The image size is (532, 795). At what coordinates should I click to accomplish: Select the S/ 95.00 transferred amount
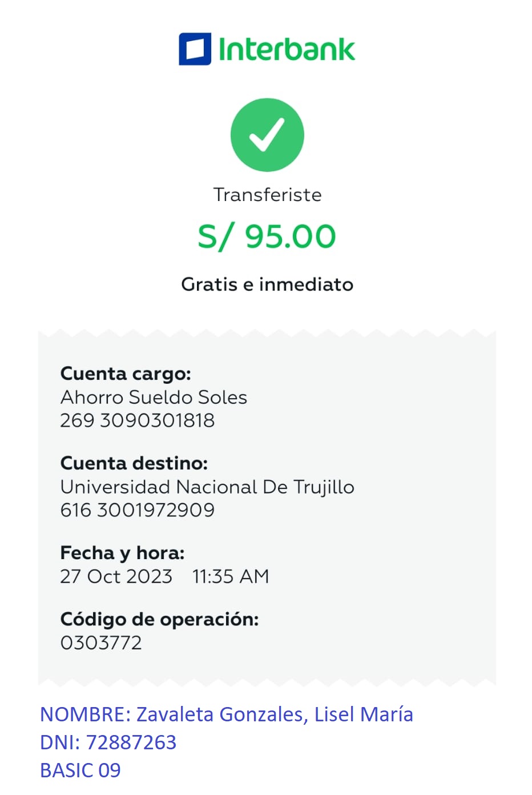[x=267, y=236]
